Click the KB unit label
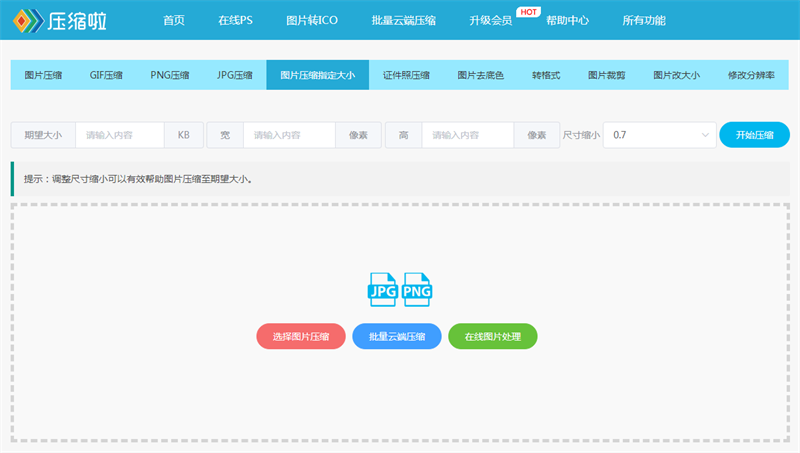This screenshot has height=453, width=800. click(x=184, y=135)
